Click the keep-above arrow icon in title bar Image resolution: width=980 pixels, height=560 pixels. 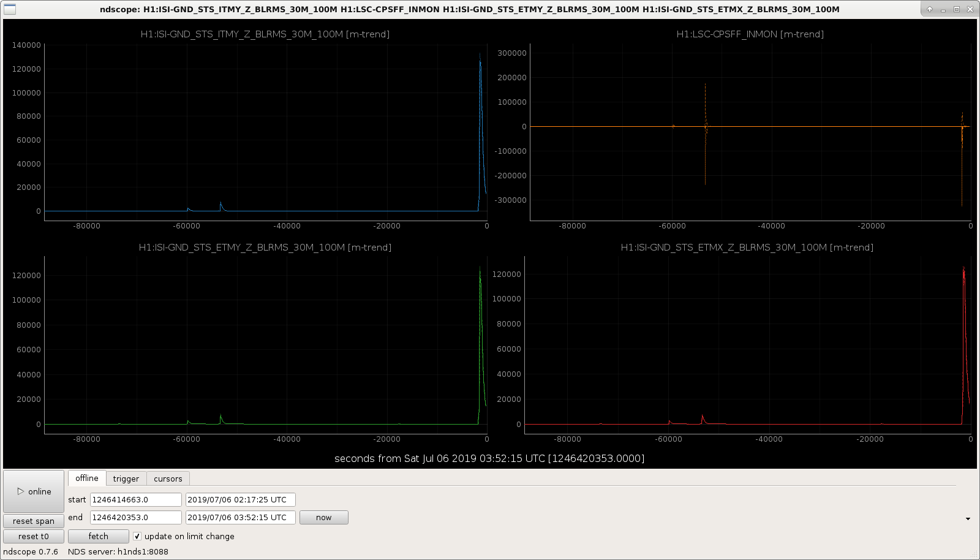(929, 9)
